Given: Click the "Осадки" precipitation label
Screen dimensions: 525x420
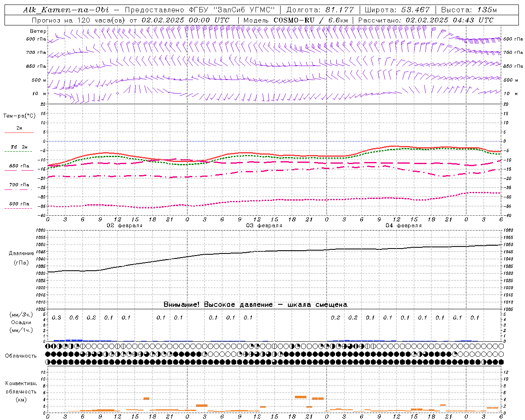Looking at the screenshot, I should coord(21,322).
